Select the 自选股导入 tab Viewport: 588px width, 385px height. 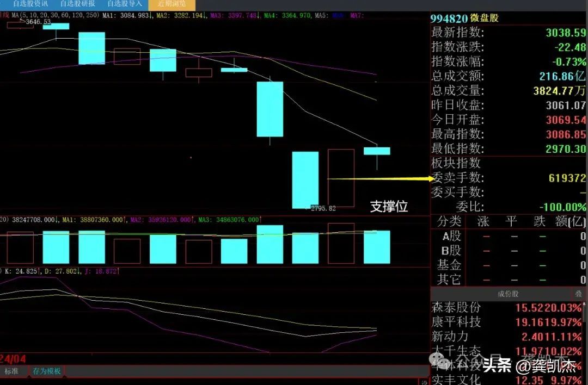pos(124,4)
